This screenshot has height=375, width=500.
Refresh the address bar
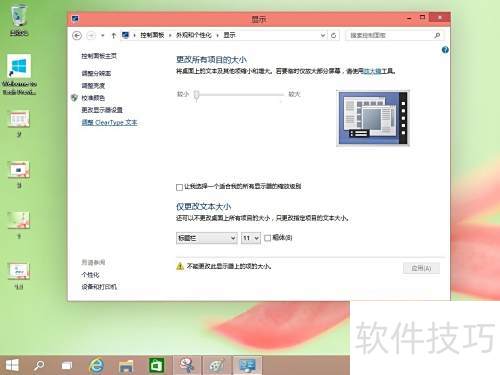tap(334, 35)
